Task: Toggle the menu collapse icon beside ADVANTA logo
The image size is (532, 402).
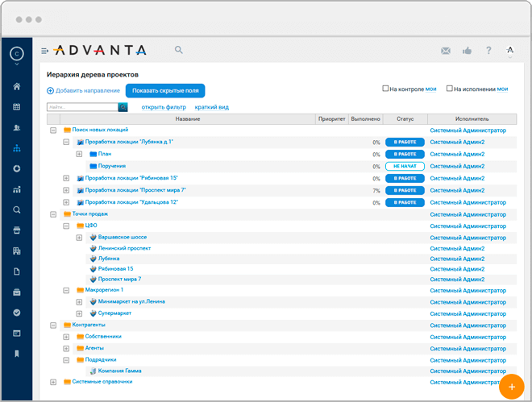Action: (x=45, y=51)
